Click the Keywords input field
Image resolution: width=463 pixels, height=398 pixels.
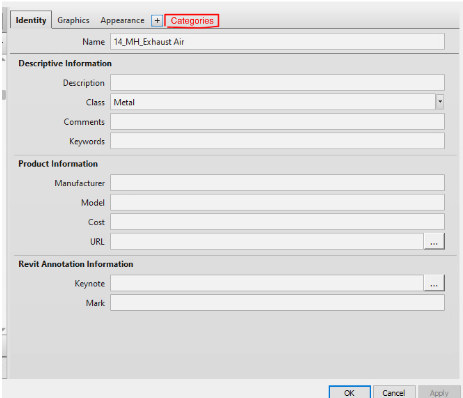click(277, 141)
